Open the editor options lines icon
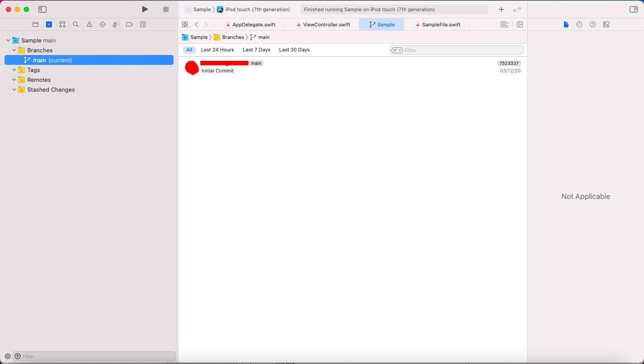 point(504,25)
